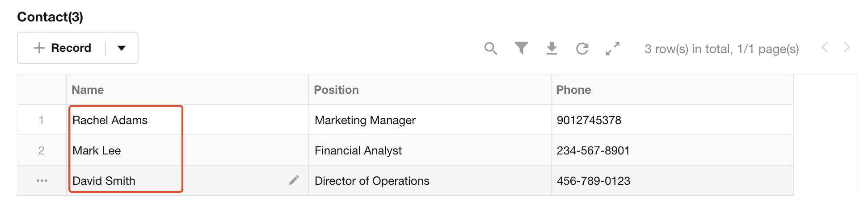The image size is (868, 200).
Task: Open the Rachel Adams record
Action: click(x=110, y=120)
